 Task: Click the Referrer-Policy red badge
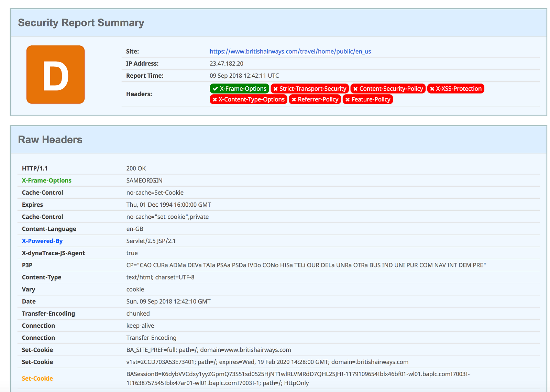315,99
